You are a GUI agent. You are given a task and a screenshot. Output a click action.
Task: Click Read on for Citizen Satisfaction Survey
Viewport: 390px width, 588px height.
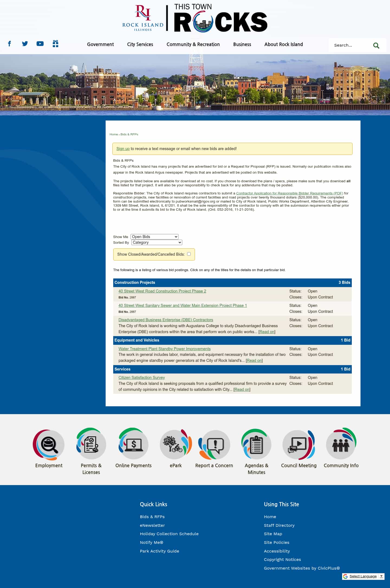(242, 389)
